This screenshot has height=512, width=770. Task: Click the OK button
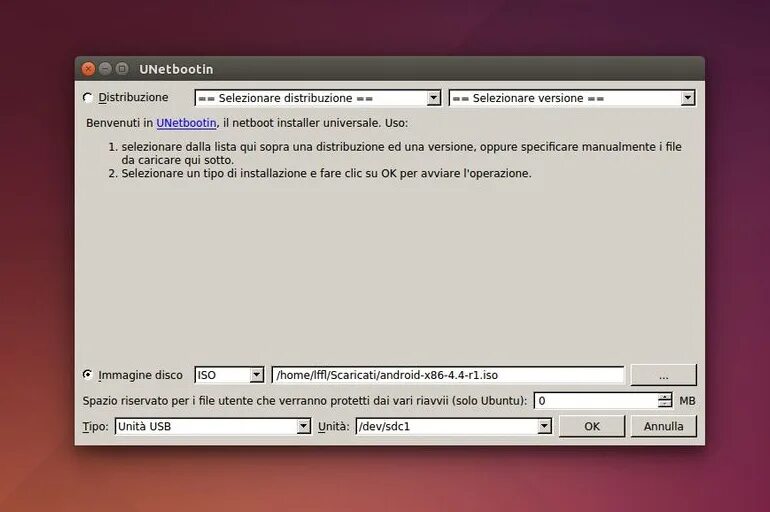click(592, 426)
